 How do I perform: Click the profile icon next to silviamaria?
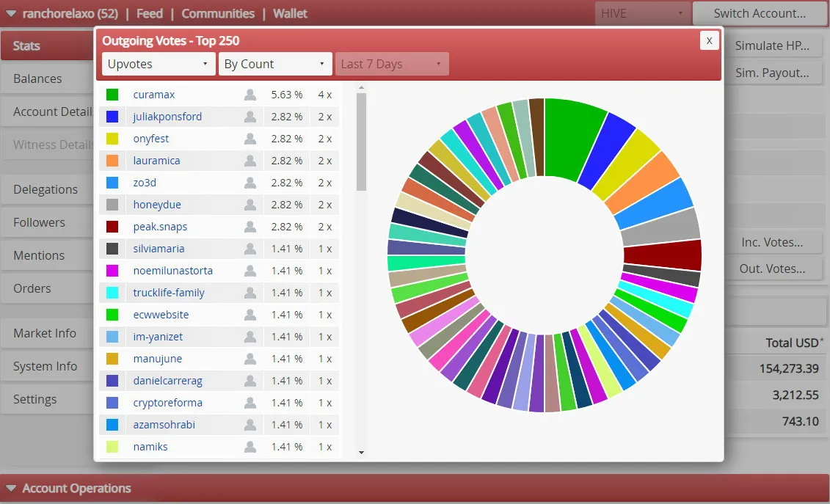[x=250, y=248]
